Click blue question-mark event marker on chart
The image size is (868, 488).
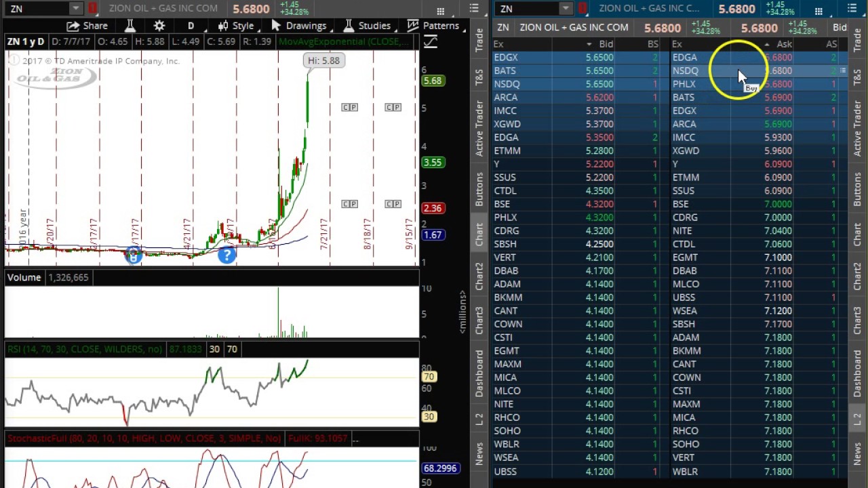[x=226, y=256]
